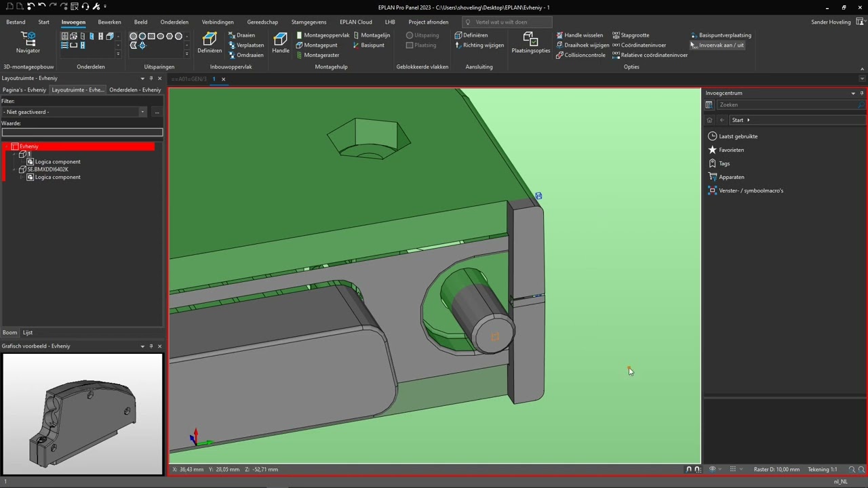Open the quick access toolbar customize arrow
Image resolution: width=868 pixels, height=488 pixels.
[105, 7]
